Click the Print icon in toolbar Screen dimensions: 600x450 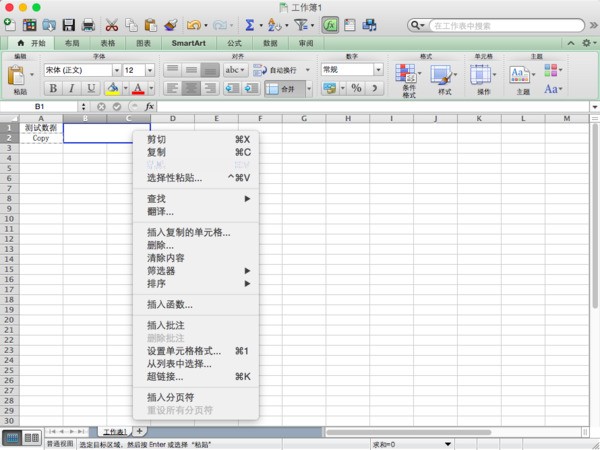click(88, 24)
